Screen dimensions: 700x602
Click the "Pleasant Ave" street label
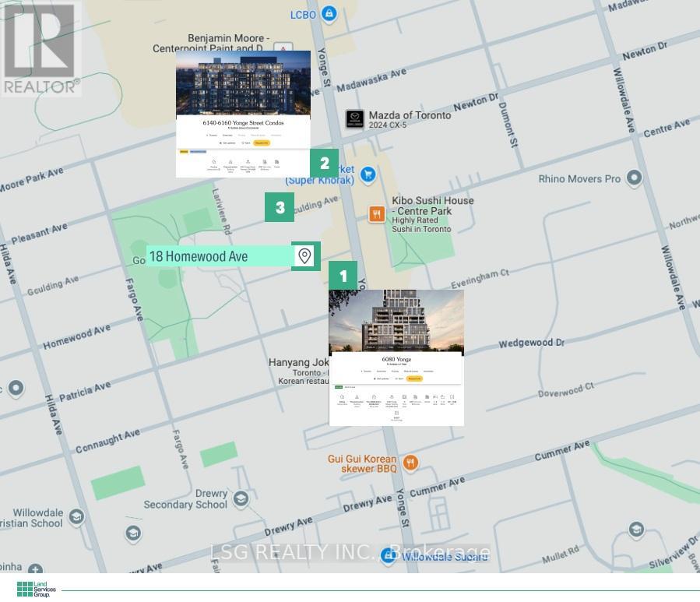39,234
